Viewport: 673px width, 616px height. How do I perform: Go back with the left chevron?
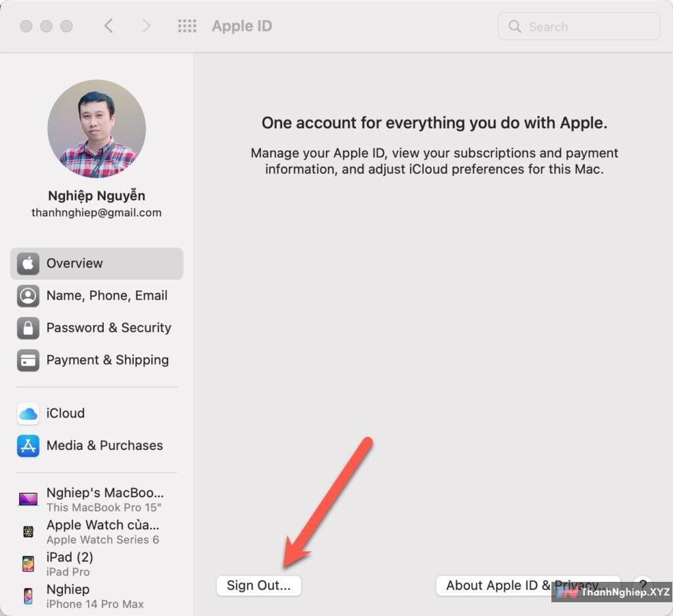pyautogui.click(x=108, y=26)
